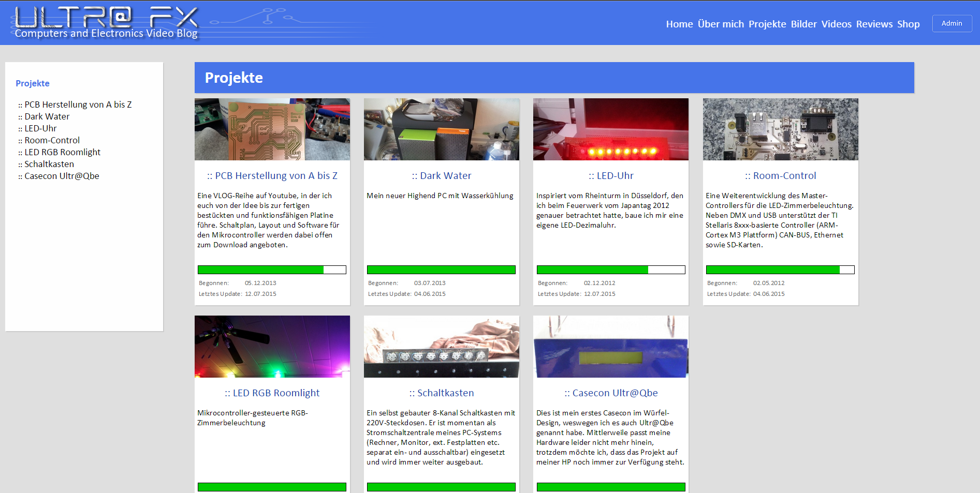Click the Schaltkasten card title

click(442, 393)
